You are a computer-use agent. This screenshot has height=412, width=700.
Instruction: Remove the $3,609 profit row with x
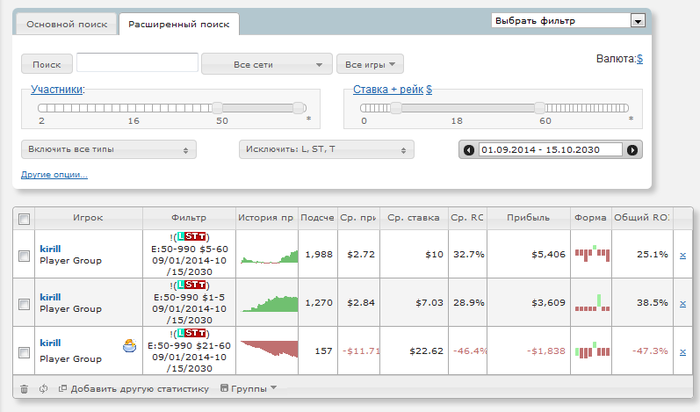pos(683,304)
